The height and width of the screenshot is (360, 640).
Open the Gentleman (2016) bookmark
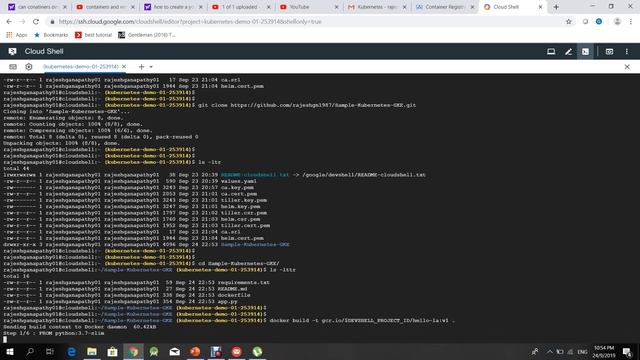tap(147, 35)
